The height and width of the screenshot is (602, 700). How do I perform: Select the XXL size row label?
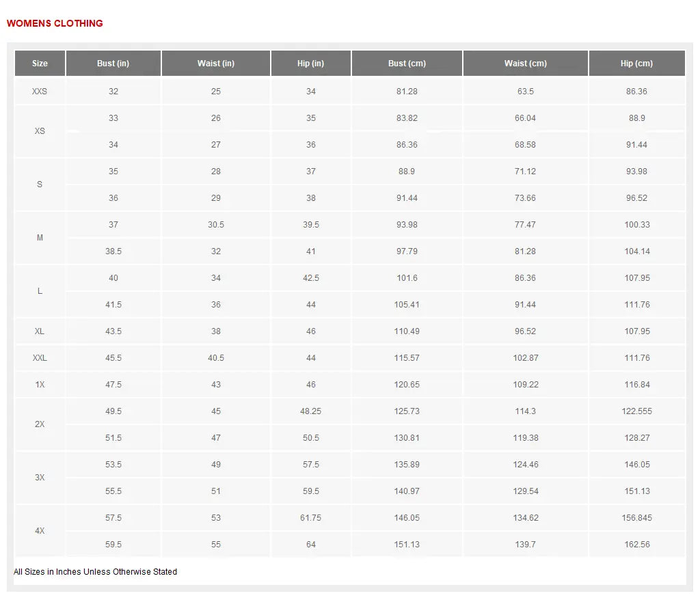(x=40, y=358)
